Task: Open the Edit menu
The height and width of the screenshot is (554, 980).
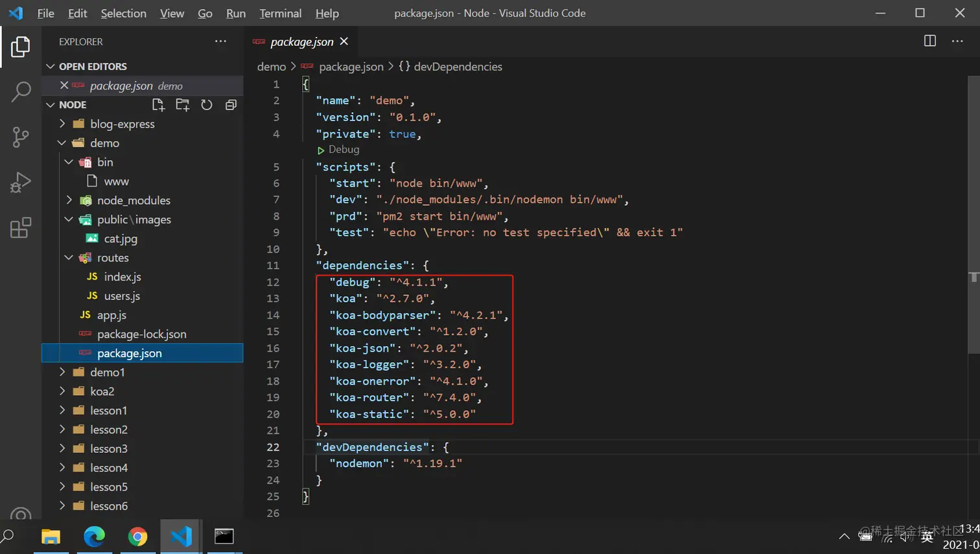Action: (77, 13)
